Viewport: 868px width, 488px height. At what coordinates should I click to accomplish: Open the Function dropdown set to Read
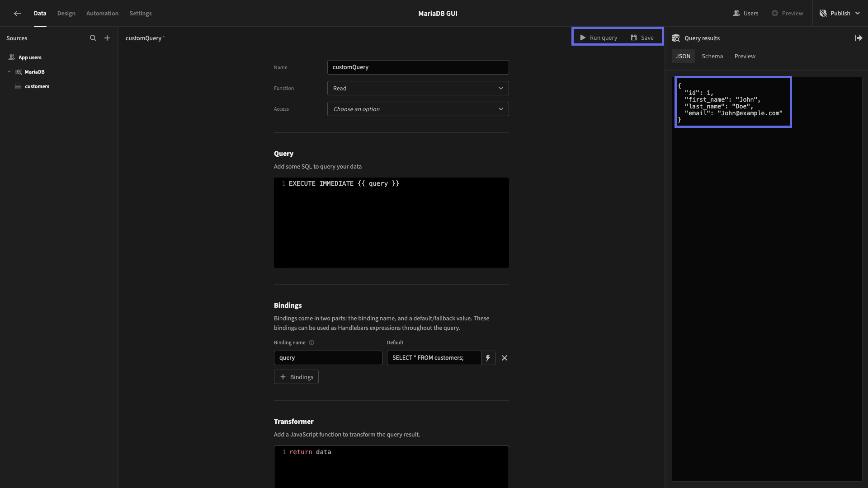[x=418, y=88]
